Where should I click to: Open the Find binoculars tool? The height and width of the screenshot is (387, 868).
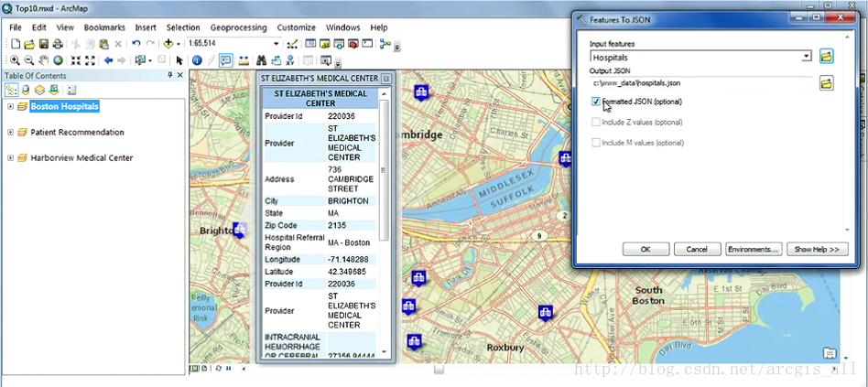tap(261, 60)
